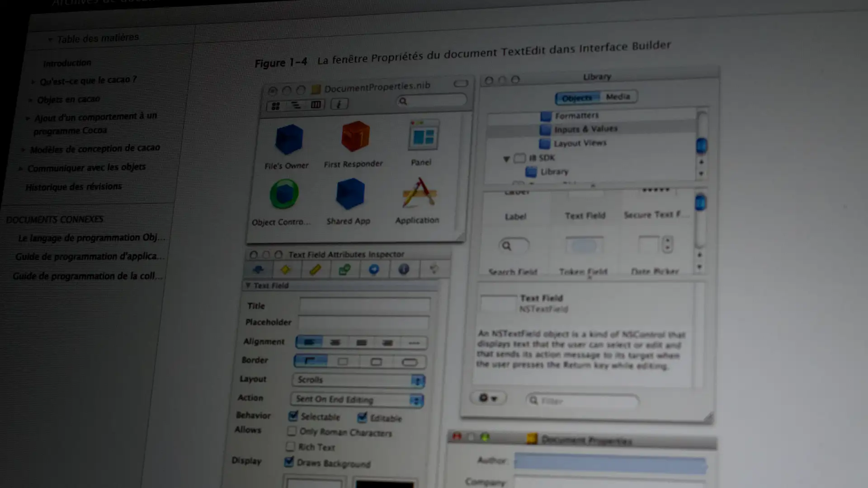Switch to the Objects tab in Library
The height and width of the screenshot is (488, 868).
click(x=577, y=98)
